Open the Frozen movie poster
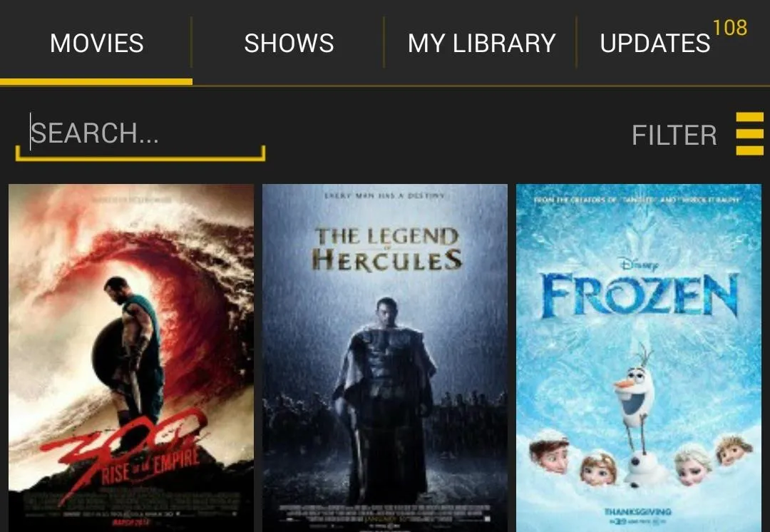Viewport: 770px width, 532px height. click(638, 358)
